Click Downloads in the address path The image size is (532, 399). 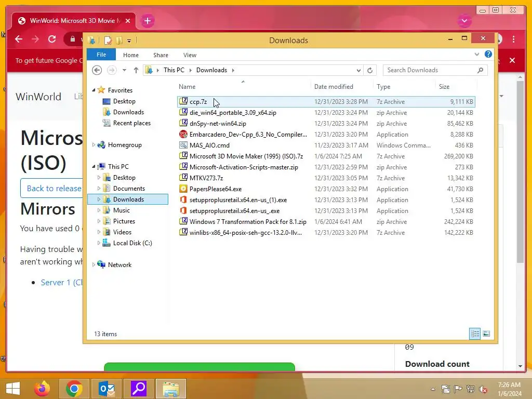click(211, 70)
